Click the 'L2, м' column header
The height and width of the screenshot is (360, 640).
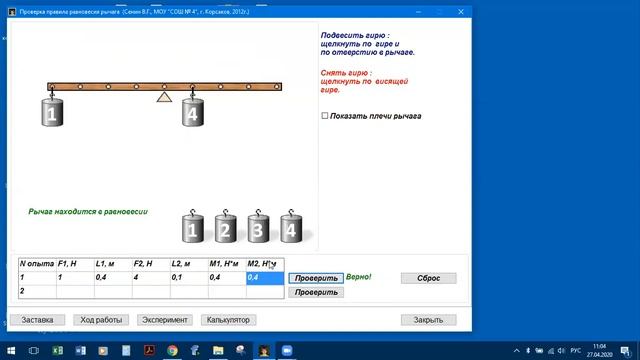click(189, 264)
